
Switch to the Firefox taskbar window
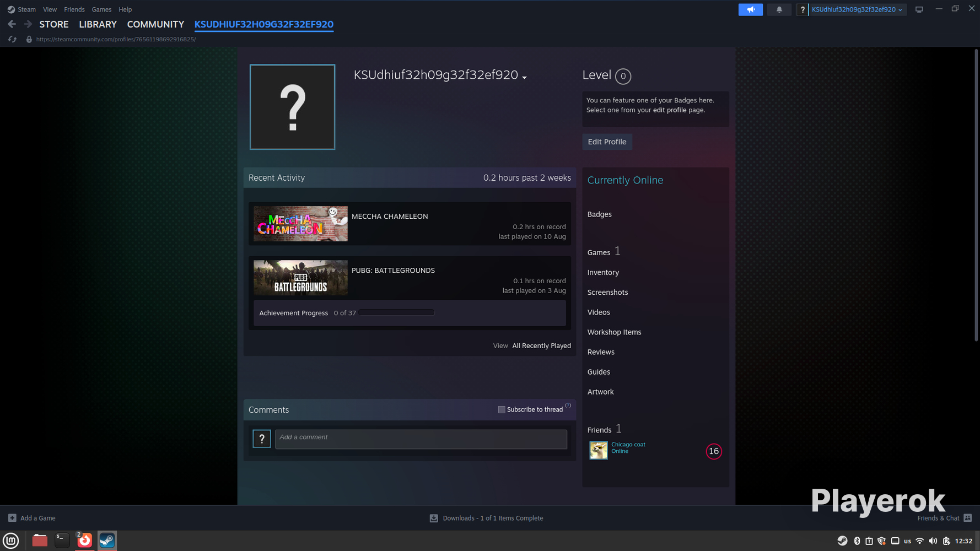click(84, 541)
